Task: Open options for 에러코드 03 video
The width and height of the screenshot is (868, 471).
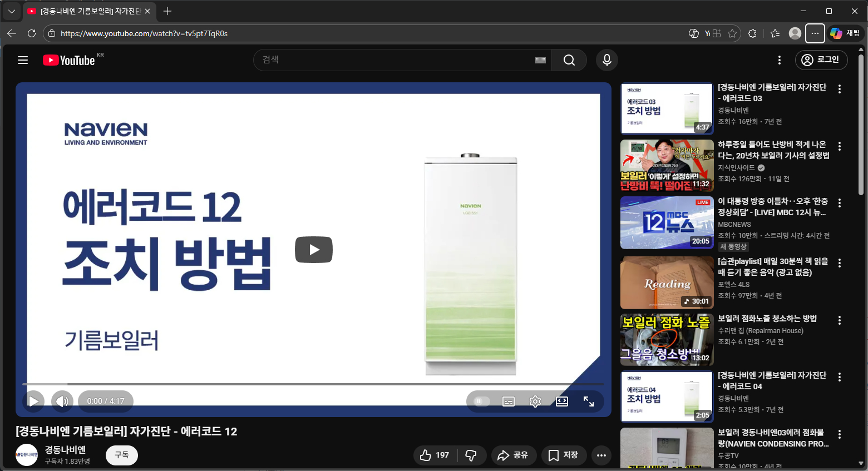Action: 840,89
